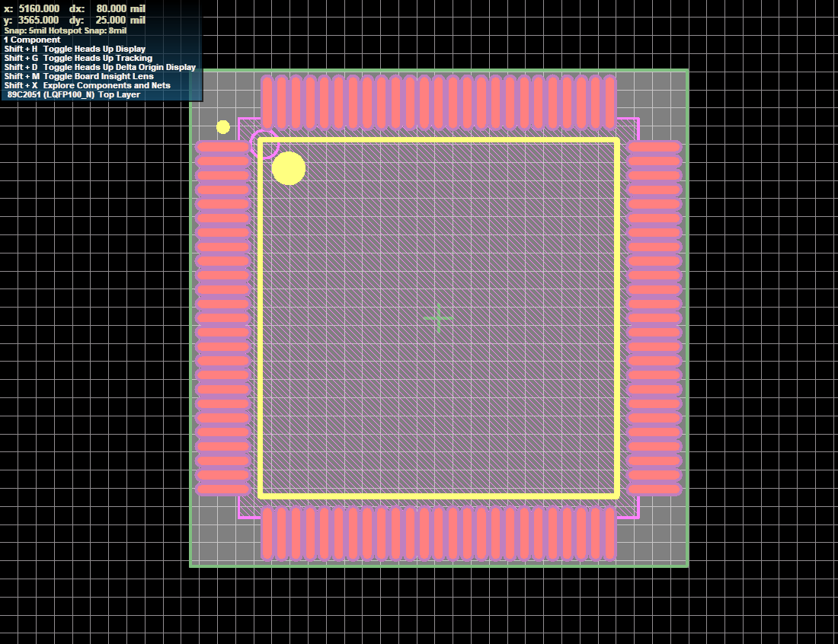The image size is (838, 644).
Task: Click 'Shift + X Explore Components and Nets' line
Action: [87, 85]
